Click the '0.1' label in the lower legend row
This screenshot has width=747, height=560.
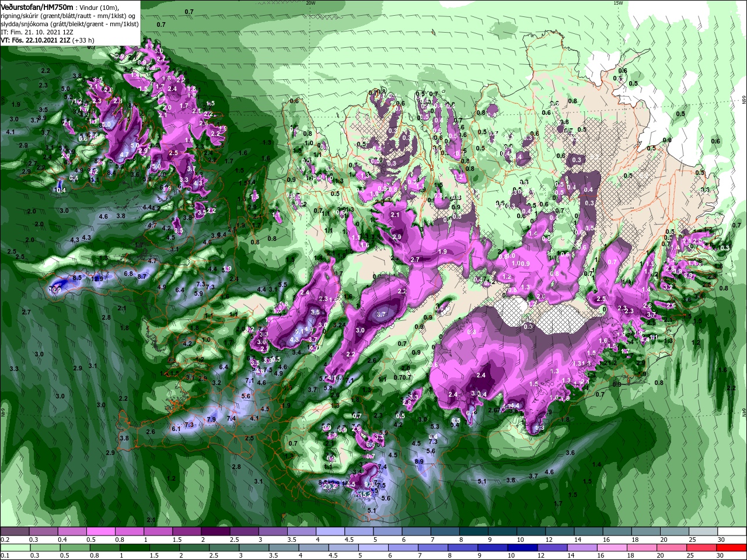tap(5, 556)
